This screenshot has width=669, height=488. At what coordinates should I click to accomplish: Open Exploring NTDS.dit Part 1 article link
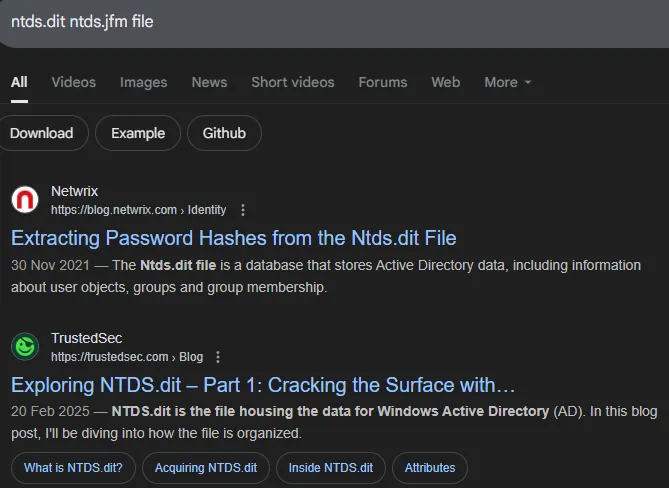[263, 385]
